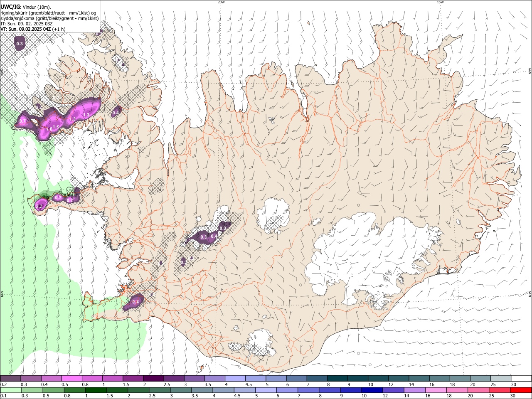Screen dimensions: 532x399
Task: Click the "rigning/skúrir" legend description line
Action: point(48,12)
